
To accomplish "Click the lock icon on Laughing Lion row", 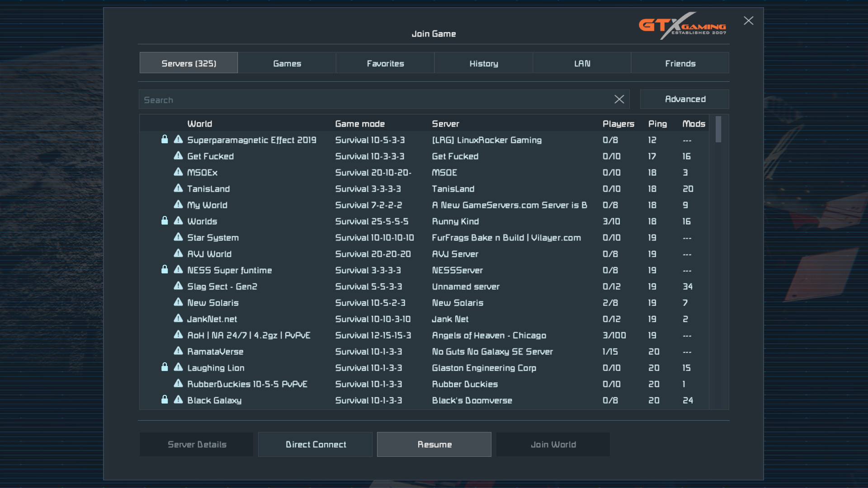I will click(165, 367).
